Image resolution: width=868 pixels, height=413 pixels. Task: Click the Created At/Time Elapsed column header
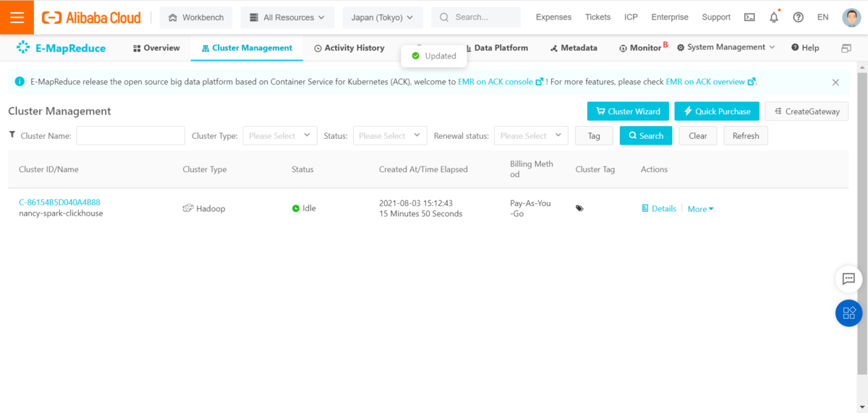coord(423,169)
